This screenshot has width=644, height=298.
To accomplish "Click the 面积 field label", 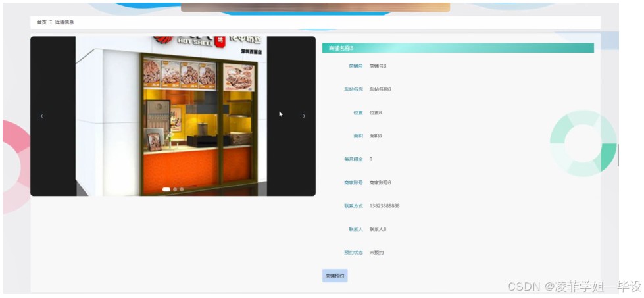I will click(x=358, y=136).
